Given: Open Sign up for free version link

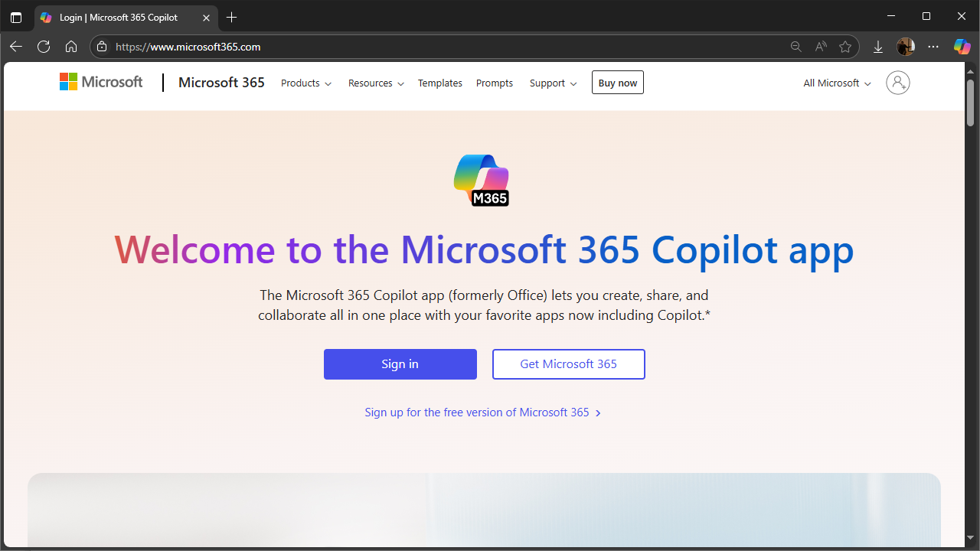Looking at the screenshot, I should pos(483,412).
